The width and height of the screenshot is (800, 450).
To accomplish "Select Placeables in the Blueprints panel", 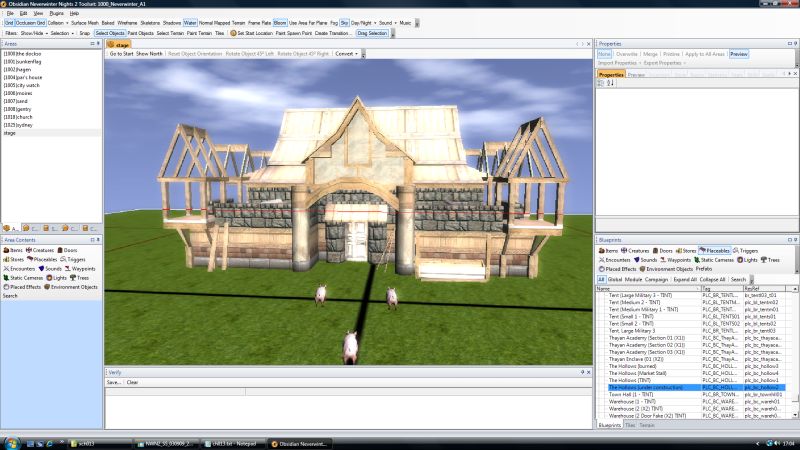I will [x=714, y=251].
